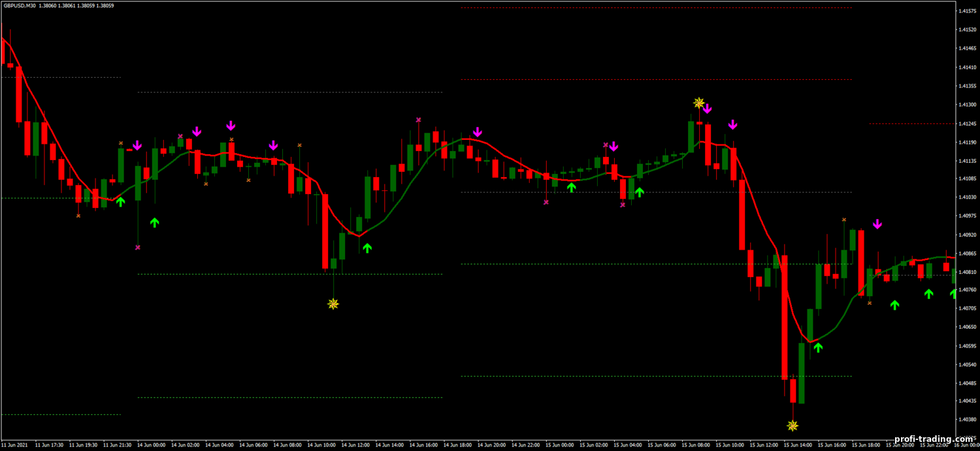
Task: Click the yellow star below the lowest candle
Action: pyautogui.click(x=792, y=426)
